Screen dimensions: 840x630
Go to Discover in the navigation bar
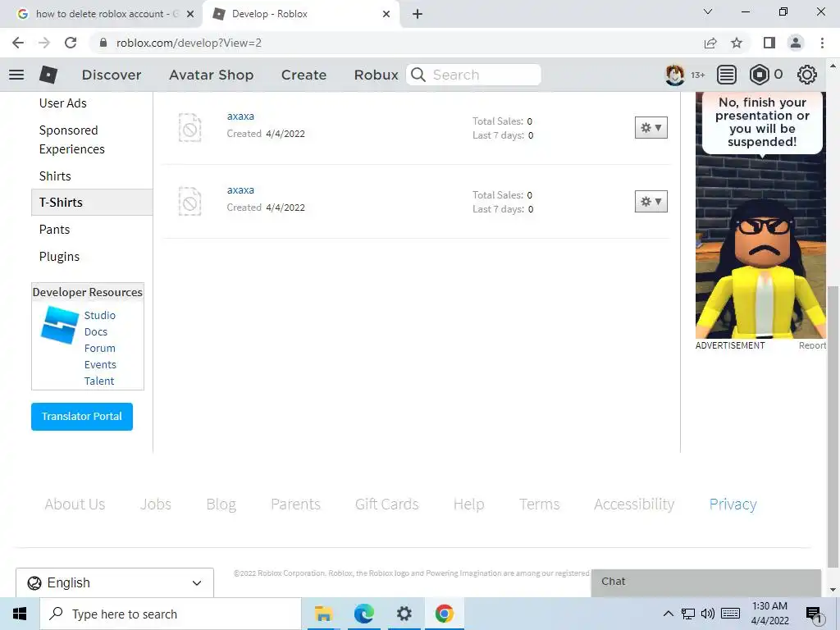pyautogui.click(x=112, y=75)
